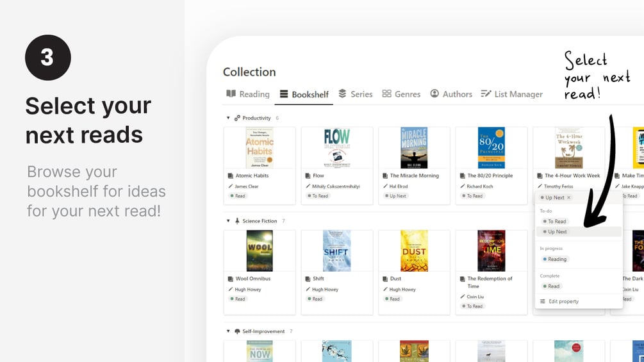Open The 4-Hour Work Week cover
This screenshot has height=362, width=644.
(x=569, y=148)
